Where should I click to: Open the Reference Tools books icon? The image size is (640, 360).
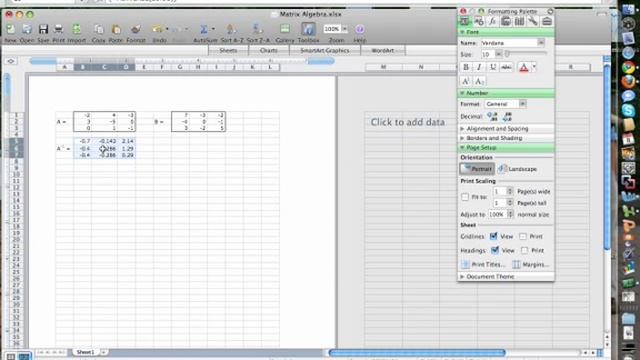[x=519, y=21]
